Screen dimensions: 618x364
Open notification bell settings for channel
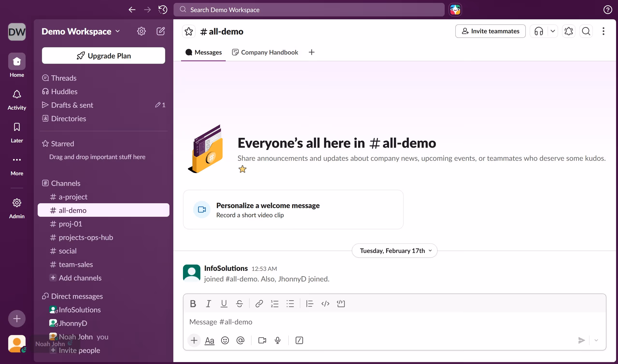pos(569,31)
